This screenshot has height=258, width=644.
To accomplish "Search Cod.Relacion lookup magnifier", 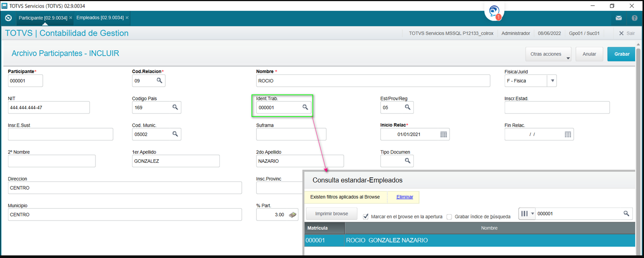I will (x=159, y=80).
